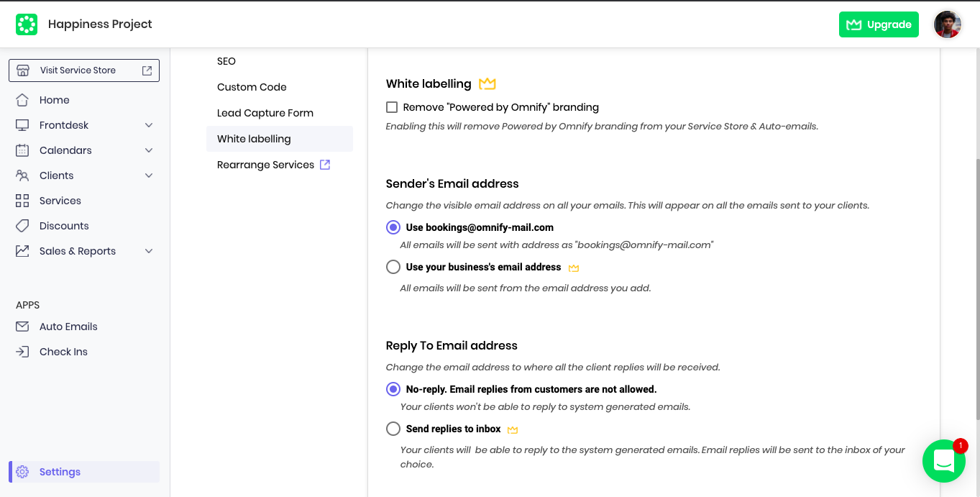980x497 pixels.
Task: Expand the Frontdesk menu chevron
Action: (x=149, y=125)
